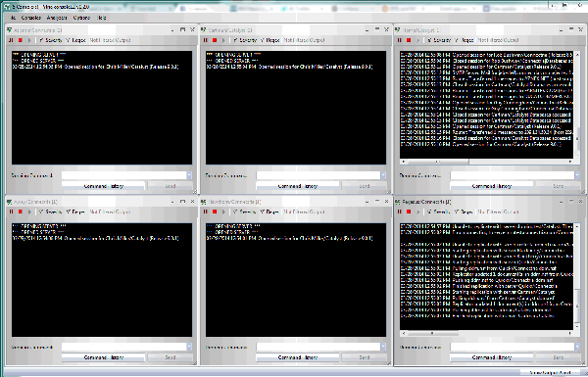This screenshot has height=377, width=588.
Task: Click the pending command field in the bottom-right console
Action: click(x=513, y=347)
